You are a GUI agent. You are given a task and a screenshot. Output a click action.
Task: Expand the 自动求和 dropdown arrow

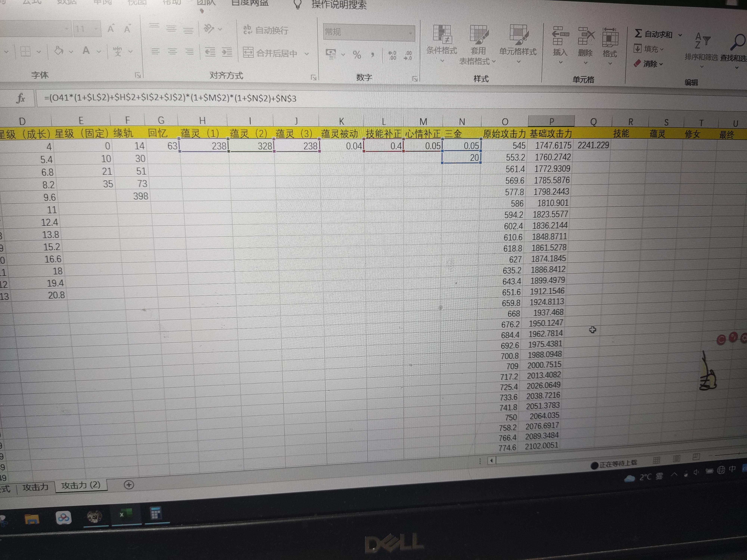coord(680,35)
